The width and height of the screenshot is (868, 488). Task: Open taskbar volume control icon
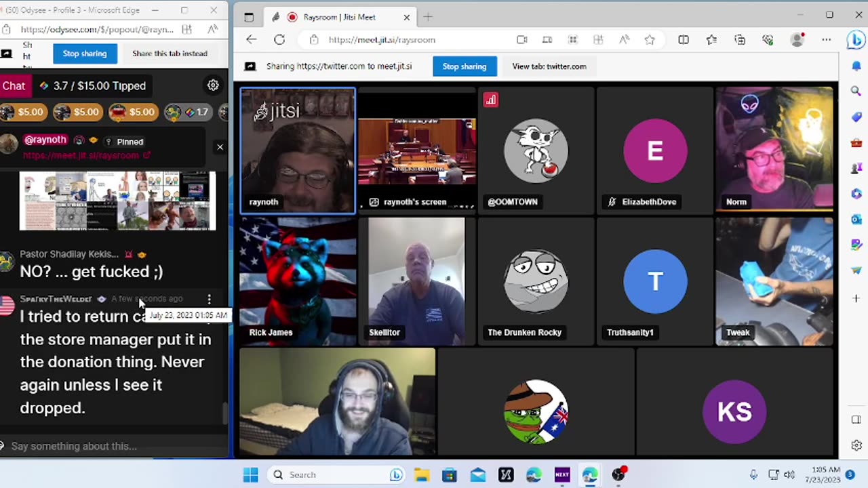pyautogui.click(x=789, y=474)
